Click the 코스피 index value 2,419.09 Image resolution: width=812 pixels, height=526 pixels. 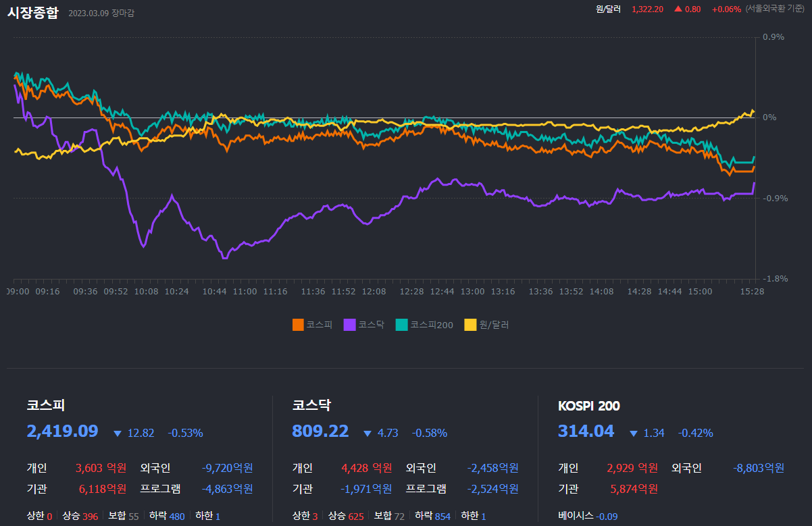coord(62,431)
